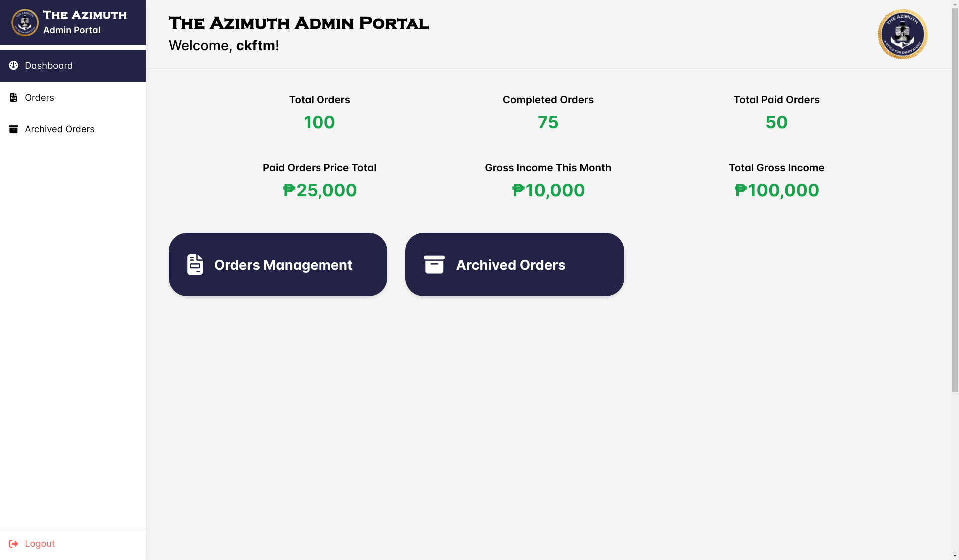The height and width of the screenshot is (560, 959).
Task: Click the archive icon inside Archived Orders card
Action: tap(434, 264)
